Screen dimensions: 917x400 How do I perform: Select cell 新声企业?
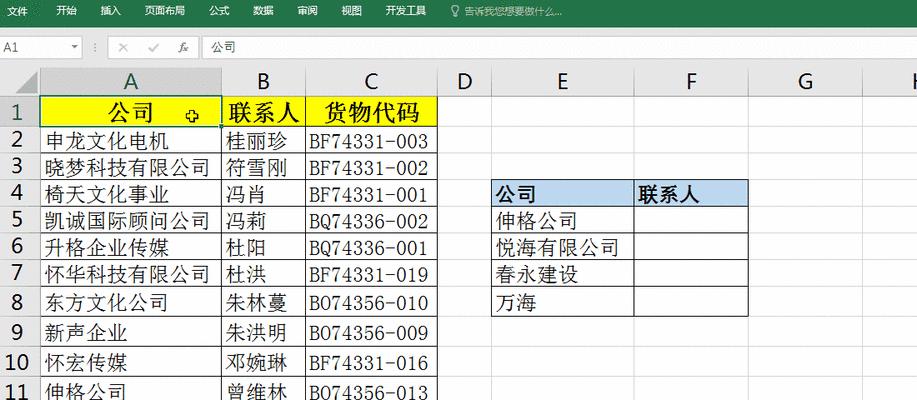pyautogui.click(x=131, y=332)
